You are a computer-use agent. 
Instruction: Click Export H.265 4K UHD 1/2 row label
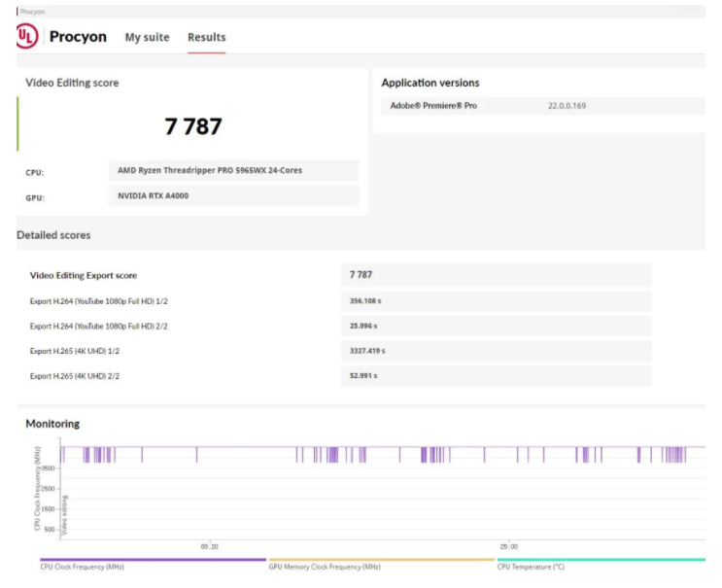[75, 351]
